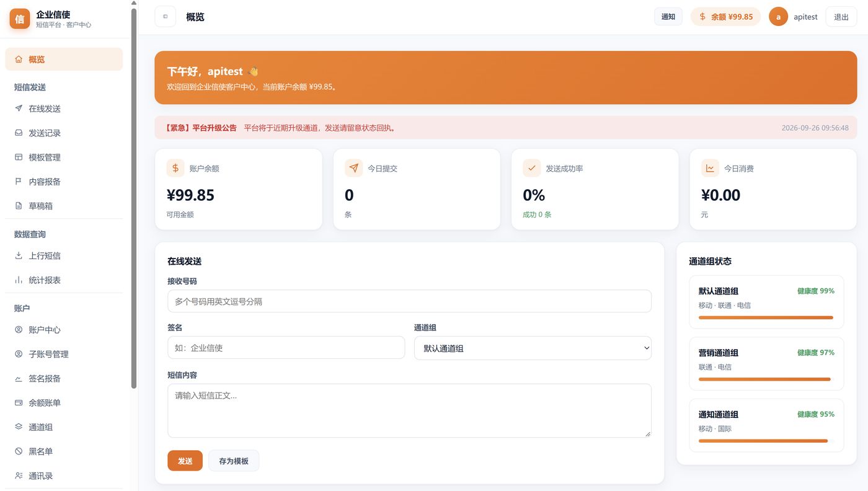Click the 退出 logout button
This screenshot has height=491, width=868.
[841, 17]
